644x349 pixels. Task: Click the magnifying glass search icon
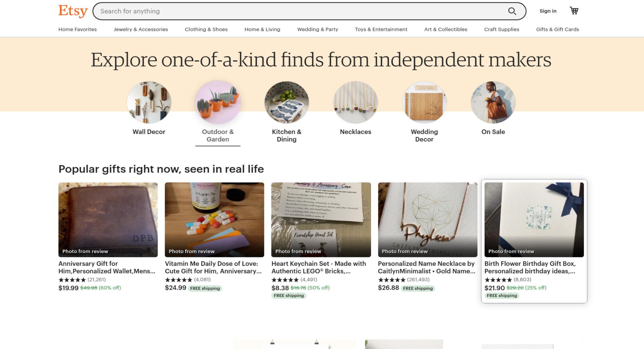pos(512,11)
